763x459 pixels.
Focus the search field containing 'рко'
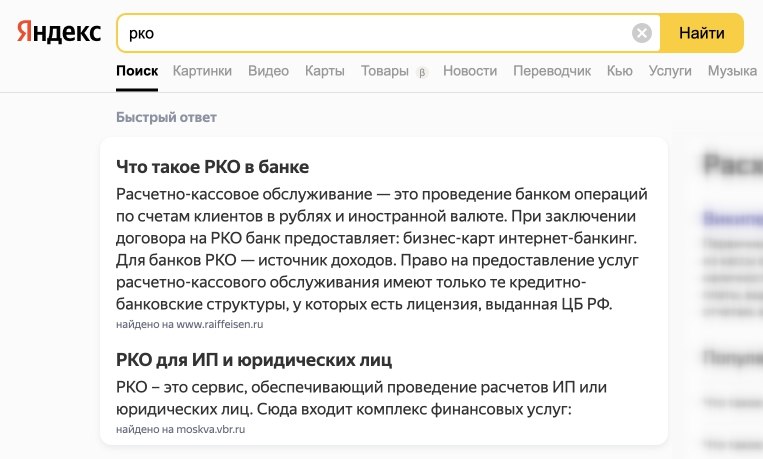point(370,33)
